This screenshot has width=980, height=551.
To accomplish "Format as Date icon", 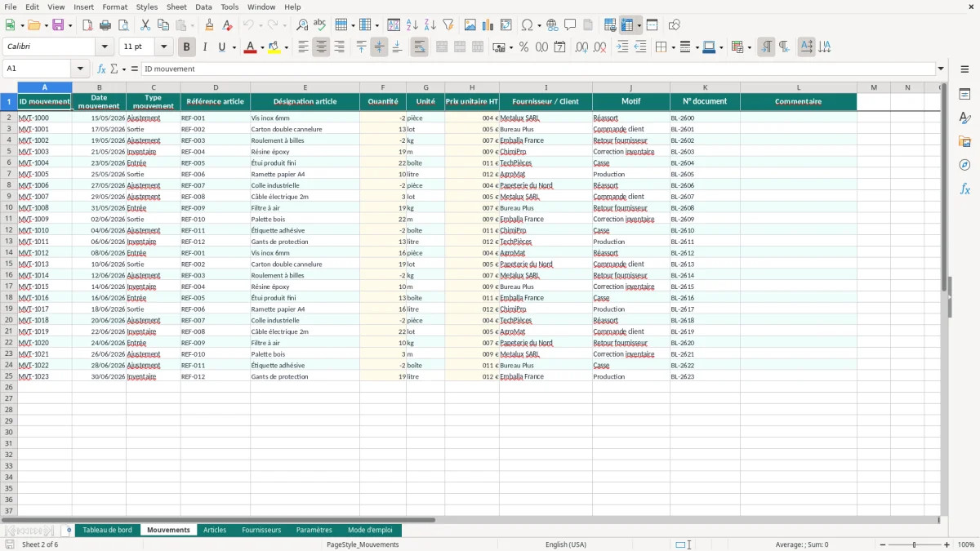I will point(559,47).
